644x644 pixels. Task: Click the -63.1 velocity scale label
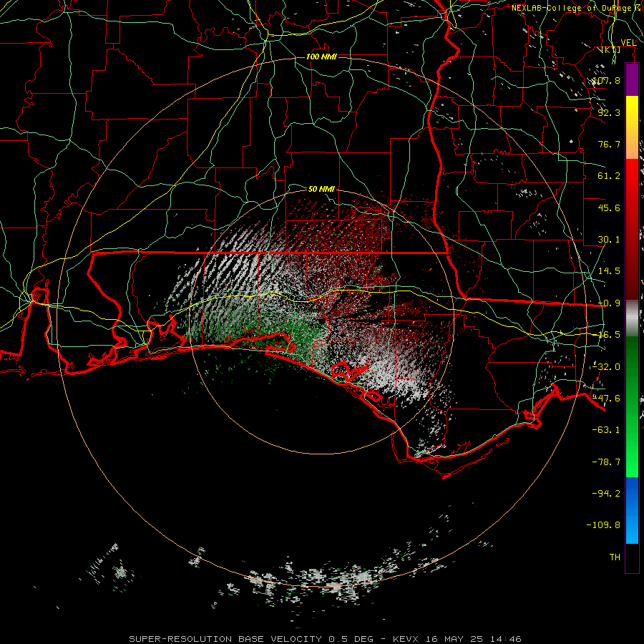point(606,430)
